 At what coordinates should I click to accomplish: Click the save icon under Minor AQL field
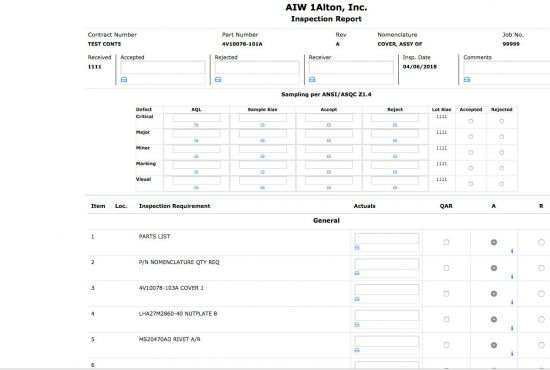pos(196,156)
